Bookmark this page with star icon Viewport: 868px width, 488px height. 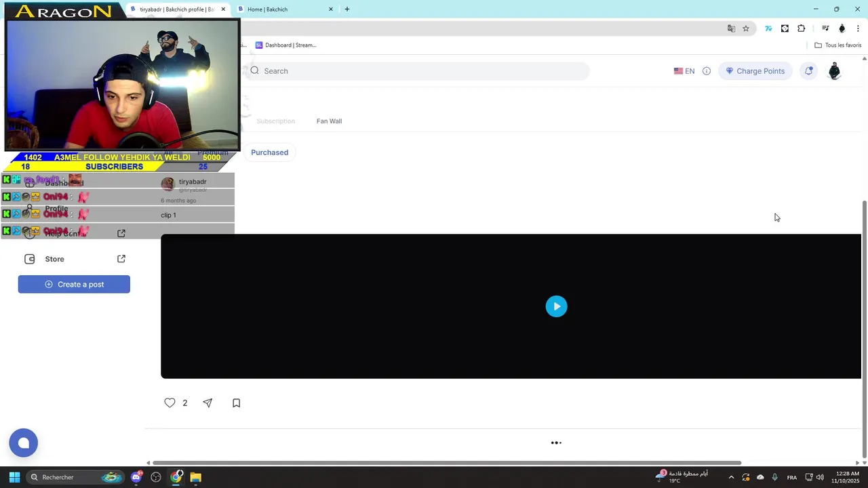click(746, 28)
